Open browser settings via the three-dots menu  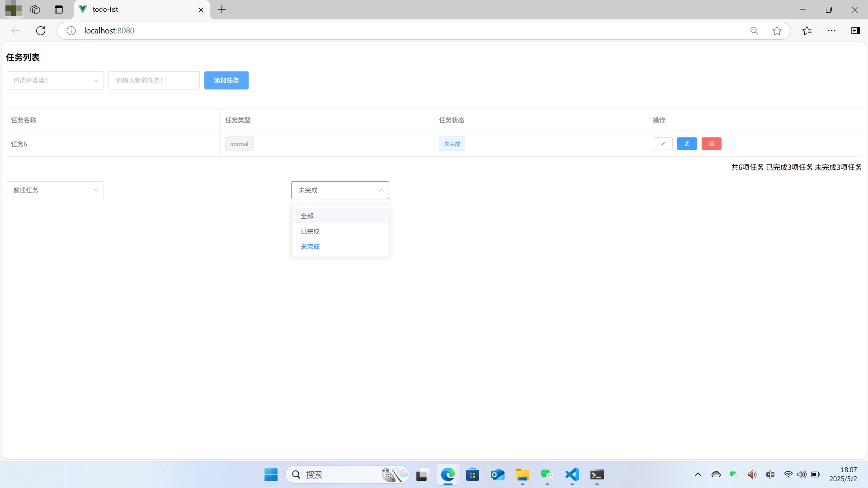pos(831,31)
